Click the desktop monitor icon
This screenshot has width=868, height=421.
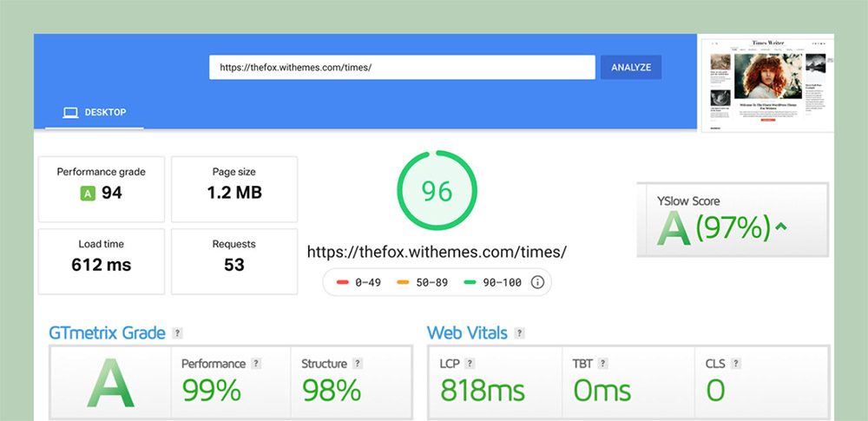pyautogui.click(x=70, y=113)
